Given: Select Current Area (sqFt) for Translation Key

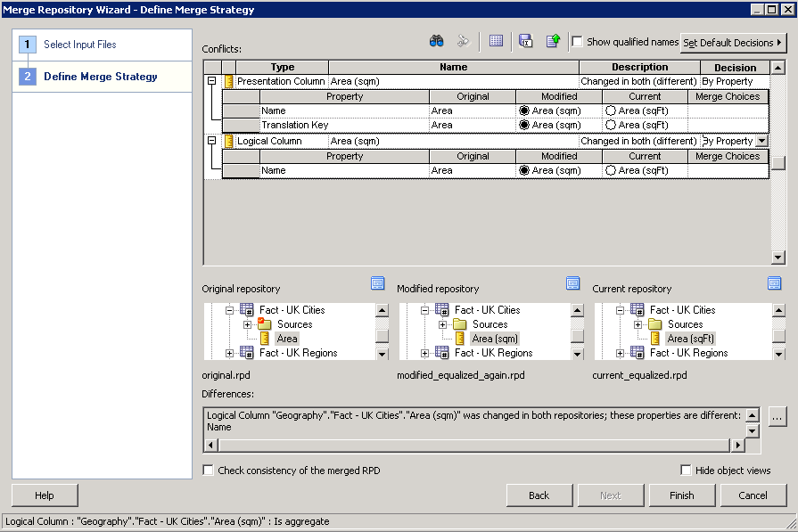Looking at the screenshot, I should [x=611, y=125].
